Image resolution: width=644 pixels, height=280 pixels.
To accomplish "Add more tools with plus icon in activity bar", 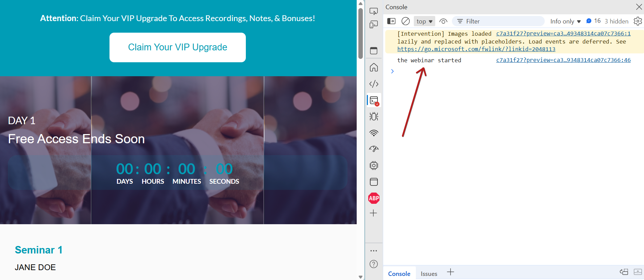I will pos(373,213).
